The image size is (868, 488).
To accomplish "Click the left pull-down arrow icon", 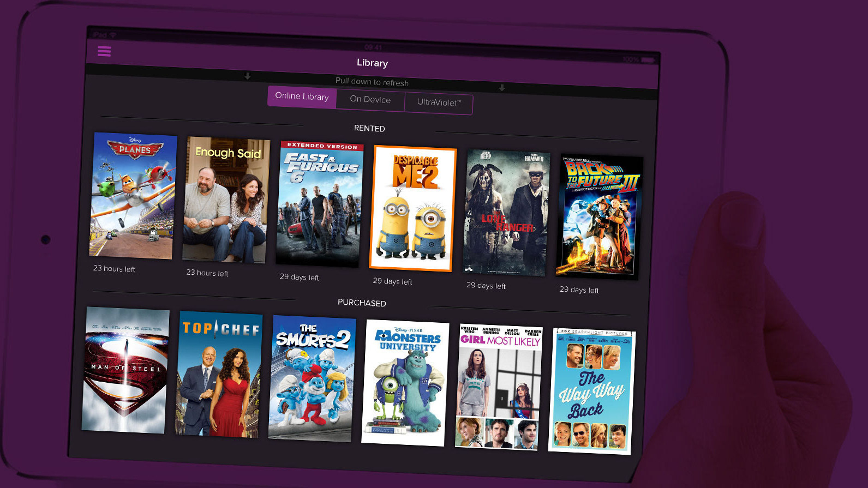I will click(x=248, y=76).
